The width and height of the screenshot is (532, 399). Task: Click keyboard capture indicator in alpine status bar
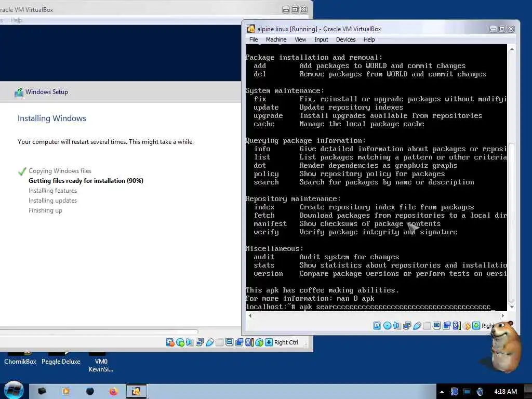[x=476, y=326]
